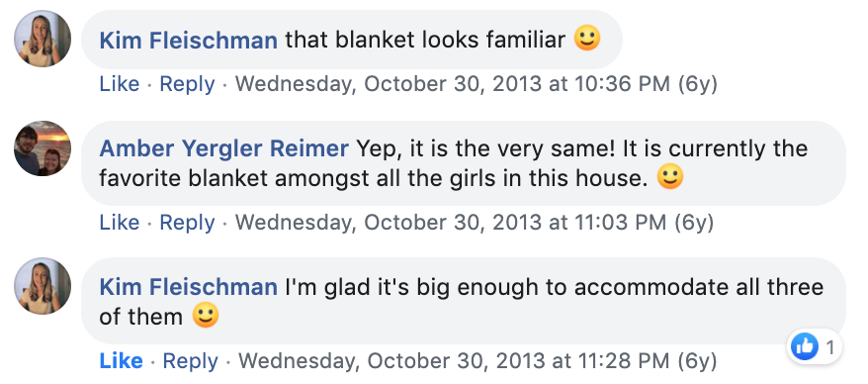Click the smiley emoji after "this house."

click(670, 177)
